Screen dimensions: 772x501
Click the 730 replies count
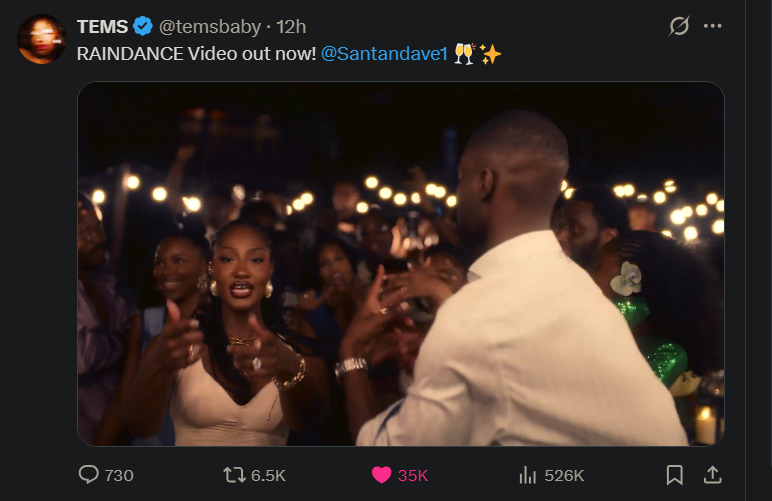coord(119,475)
